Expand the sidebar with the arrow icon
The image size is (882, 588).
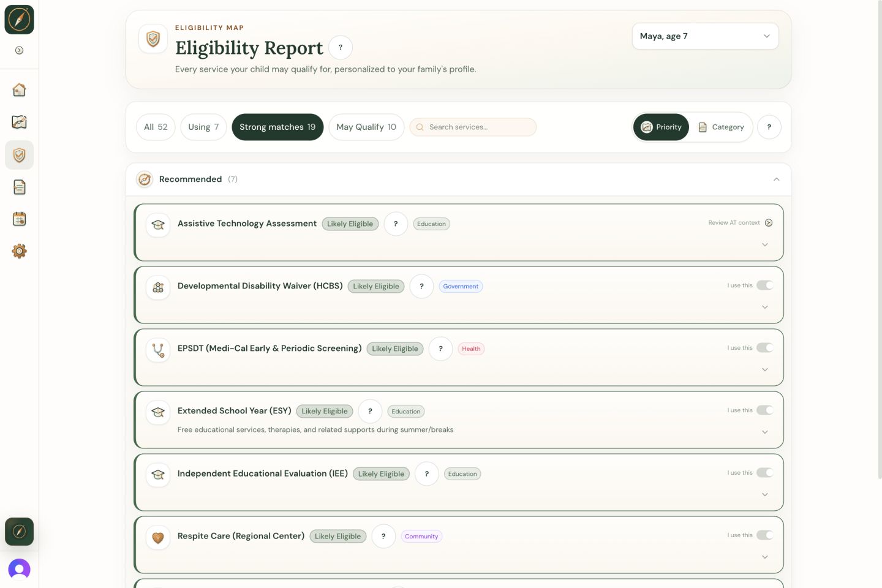[x=19, y=50]
